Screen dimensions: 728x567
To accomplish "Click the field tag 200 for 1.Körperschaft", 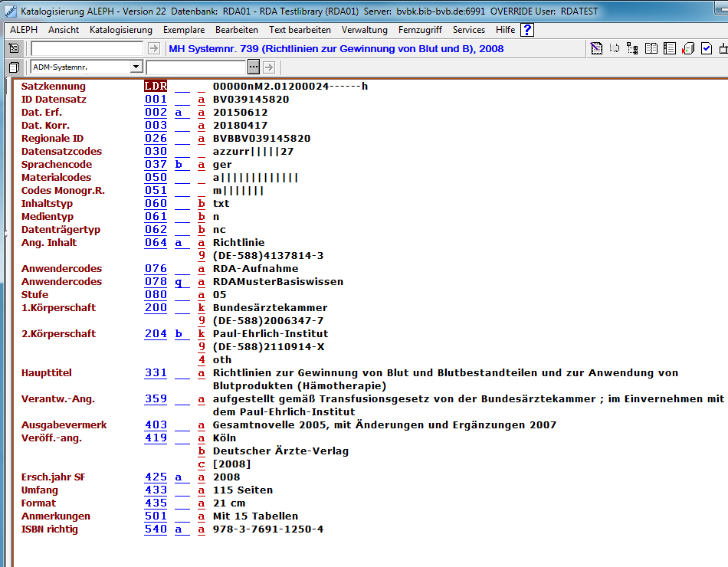I will [156, 308].
